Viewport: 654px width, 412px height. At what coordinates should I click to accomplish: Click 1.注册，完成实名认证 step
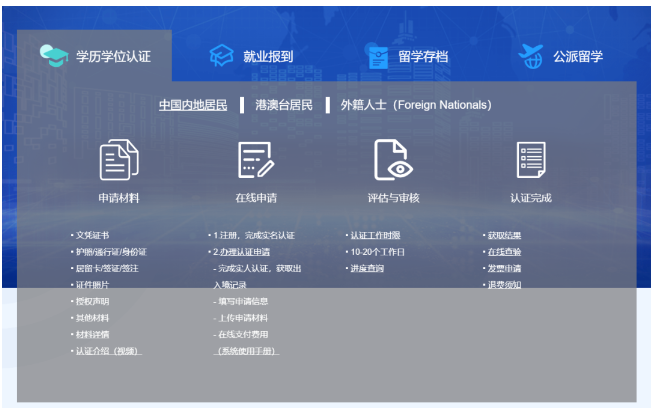[254, 235]
